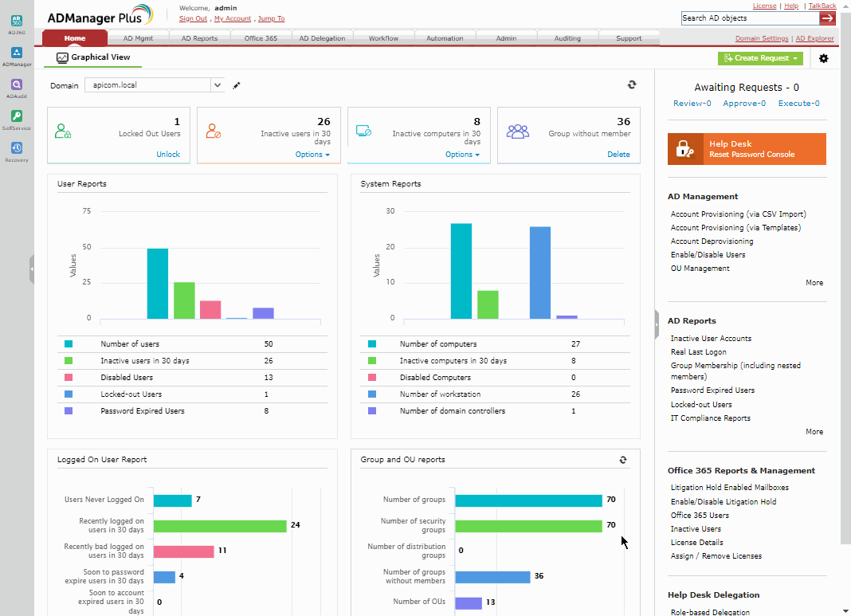Click the search arrow button

[827, 18]
